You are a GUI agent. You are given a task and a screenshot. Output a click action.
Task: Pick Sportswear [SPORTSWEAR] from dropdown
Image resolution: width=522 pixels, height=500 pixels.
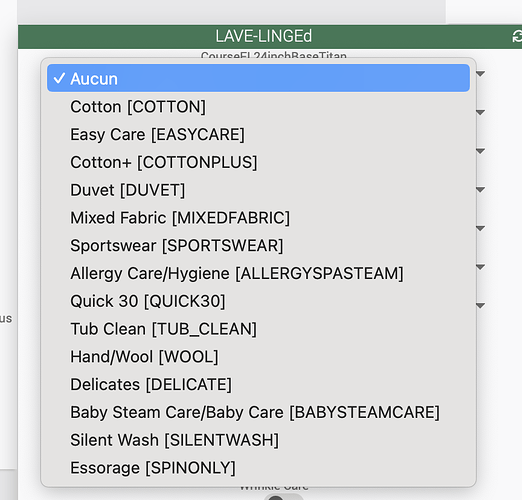[258, 246]
